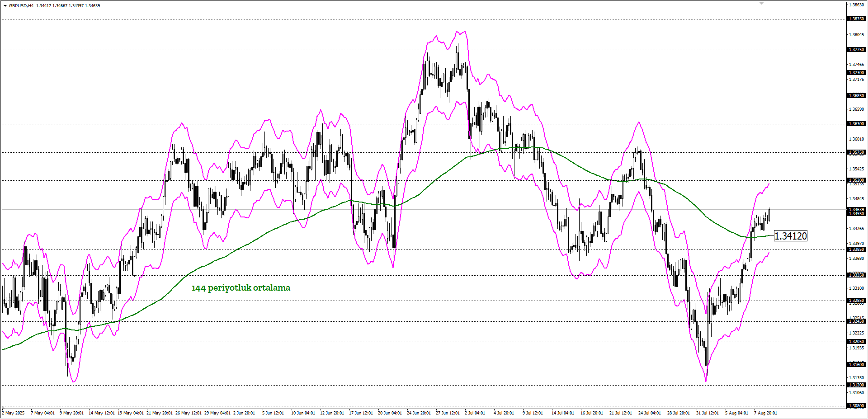Click the 1.32450 level price tag
The image size is (868, 419).
coord(856,321)
